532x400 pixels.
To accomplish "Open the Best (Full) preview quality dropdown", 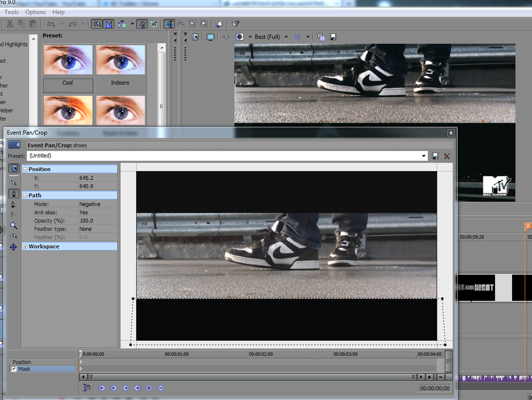I will pyautogui.click(x=271, y=37).
